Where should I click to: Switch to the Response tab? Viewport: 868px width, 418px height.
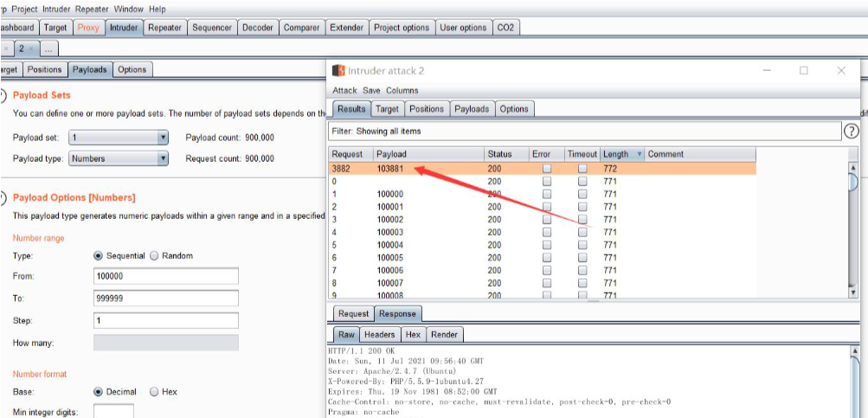[397, 314]
